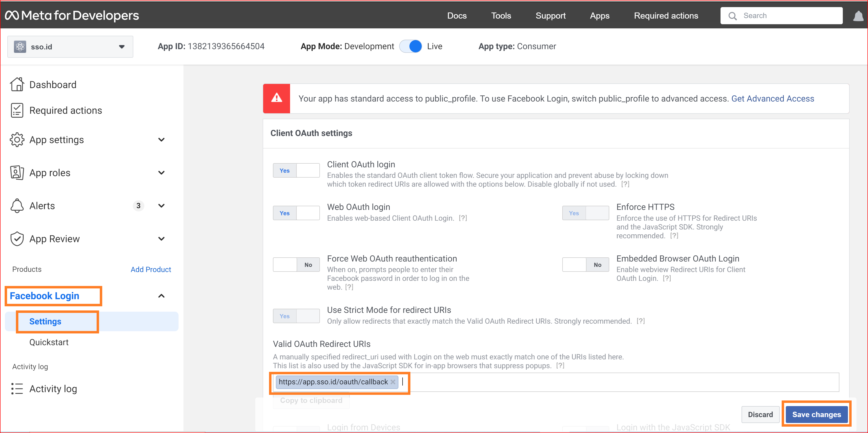Click Discard button
868x433 pixels.
click(x=760, y=414)
